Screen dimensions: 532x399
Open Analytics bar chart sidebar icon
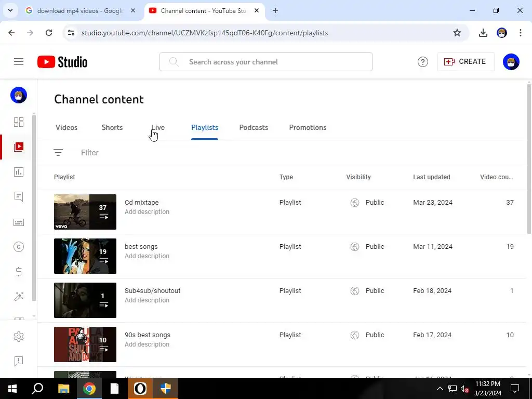pyautogui.click(x=19, y=172)
